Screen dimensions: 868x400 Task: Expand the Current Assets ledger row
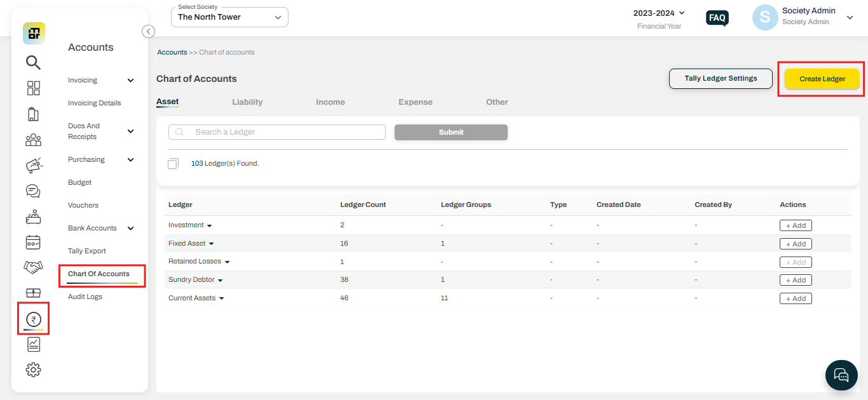click(221, 298)
